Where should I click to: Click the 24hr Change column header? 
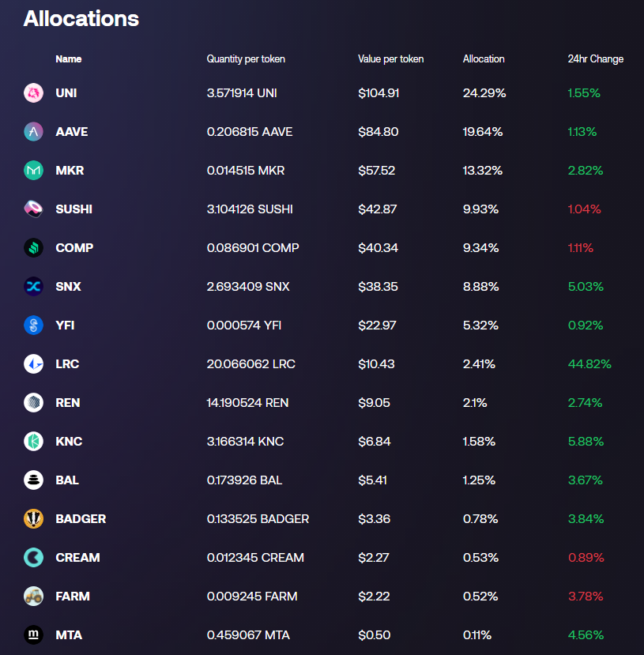(x=596, y=59)
